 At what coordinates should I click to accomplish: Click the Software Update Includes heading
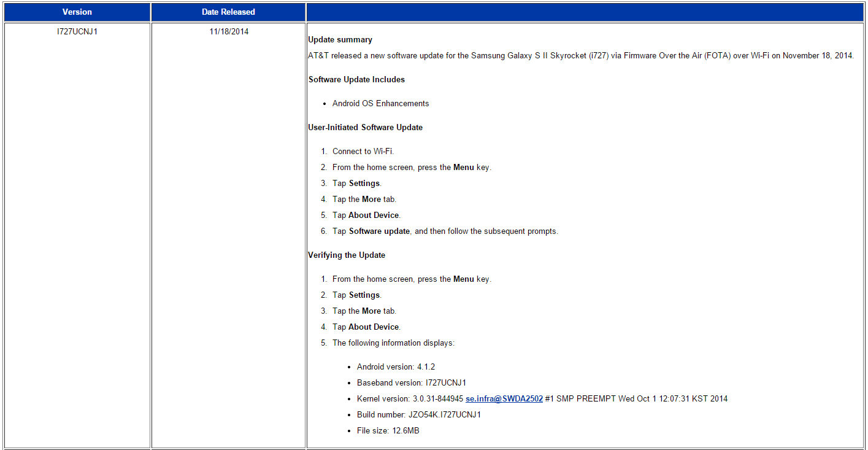(356, 79)
